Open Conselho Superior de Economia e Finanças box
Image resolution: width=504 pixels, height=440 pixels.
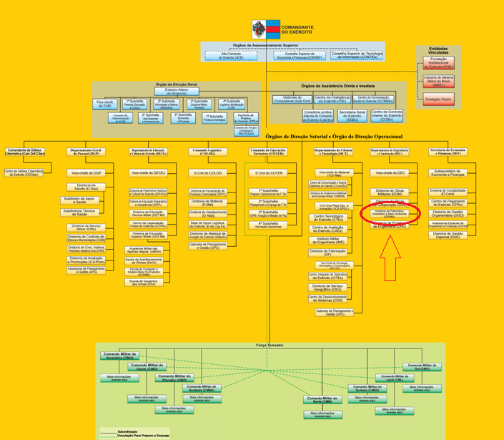pyautogui.click(x=300, y=56)
